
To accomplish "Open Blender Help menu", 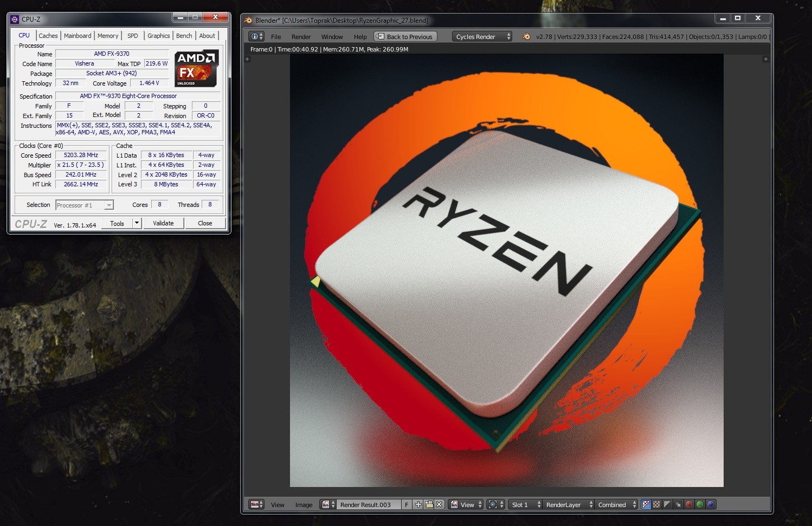I will [x=360, y=37].
